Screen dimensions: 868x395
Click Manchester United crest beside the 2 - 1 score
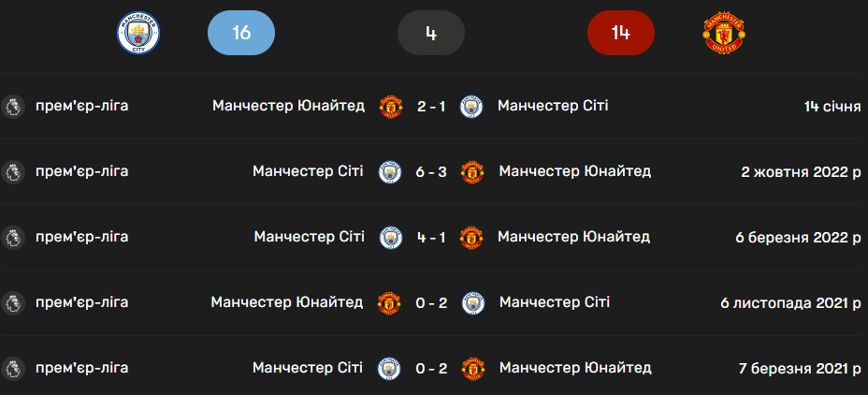tap(390, 107)
